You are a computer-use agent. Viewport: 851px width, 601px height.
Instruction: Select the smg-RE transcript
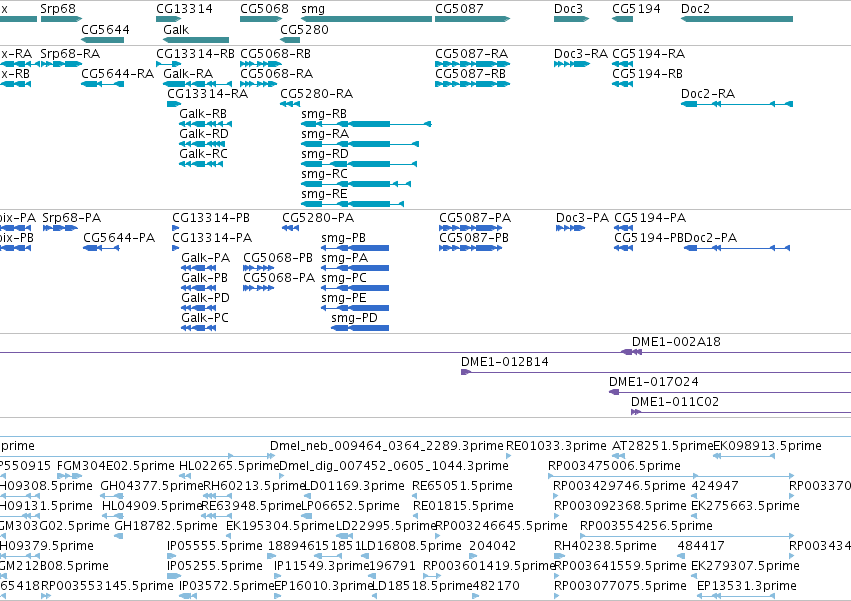coord(353,204)
